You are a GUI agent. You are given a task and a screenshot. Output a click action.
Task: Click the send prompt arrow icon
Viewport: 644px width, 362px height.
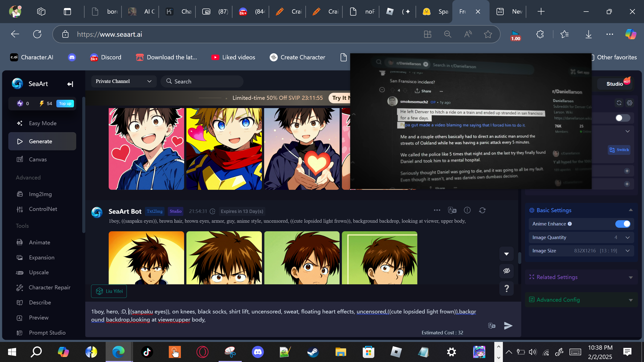(x=508, y=326)
